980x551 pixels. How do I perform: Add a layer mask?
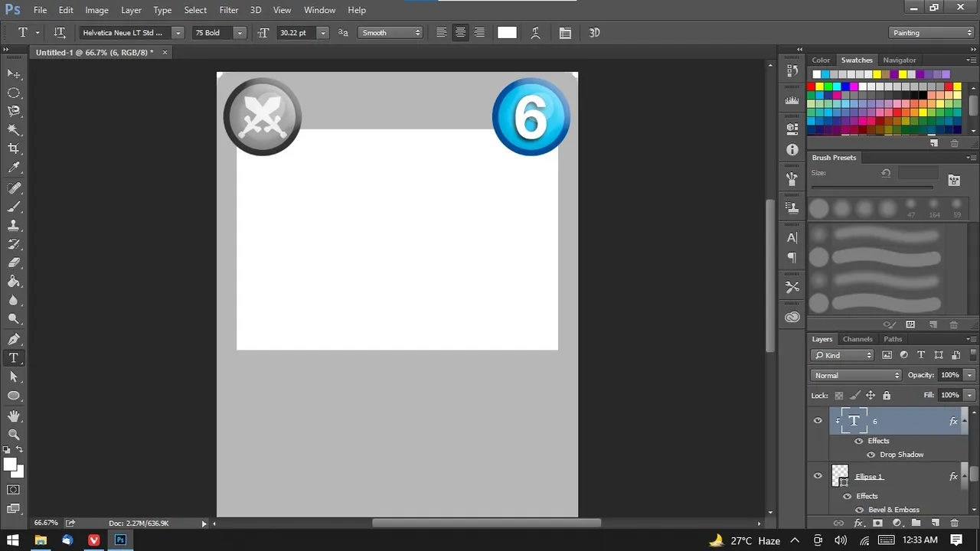point(877,523)
